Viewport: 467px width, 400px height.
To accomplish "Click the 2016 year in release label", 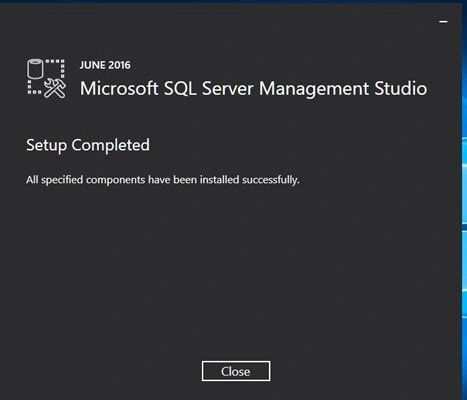I will click(x=120, y=65).
